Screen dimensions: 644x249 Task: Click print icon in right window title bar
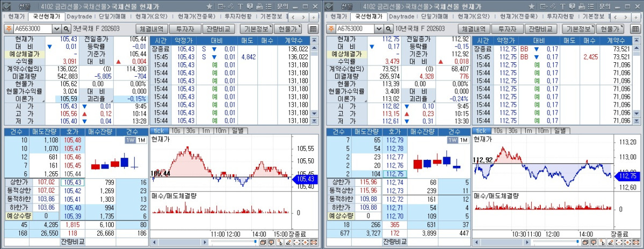[x=581, y=6]
